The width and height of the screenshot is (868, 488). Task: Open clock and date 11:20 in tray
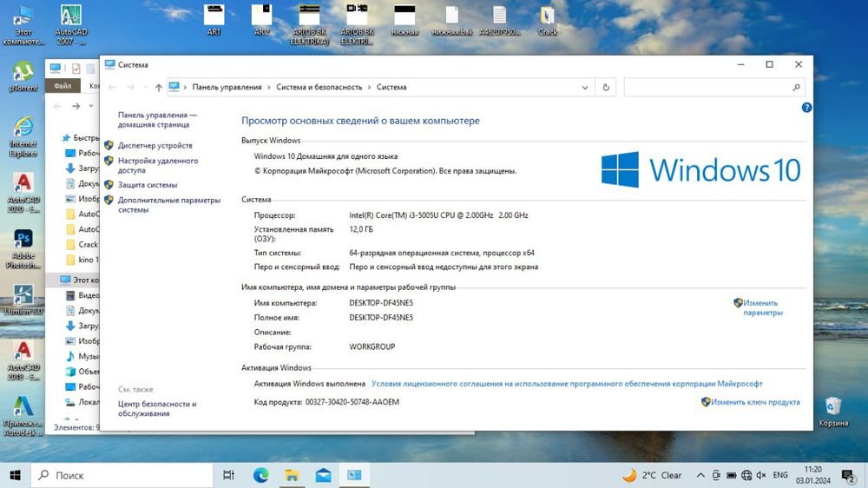[813, 475]
